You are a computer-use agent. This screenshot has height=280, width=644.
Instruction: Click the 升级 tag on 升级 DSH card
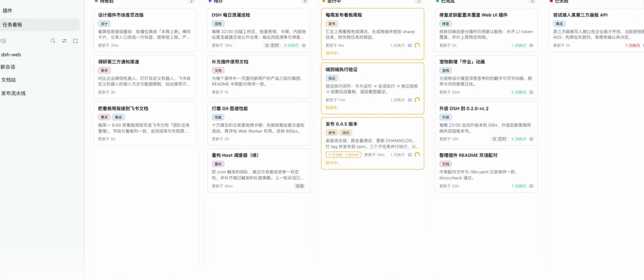pyautogui.click(x=446, y=117)
